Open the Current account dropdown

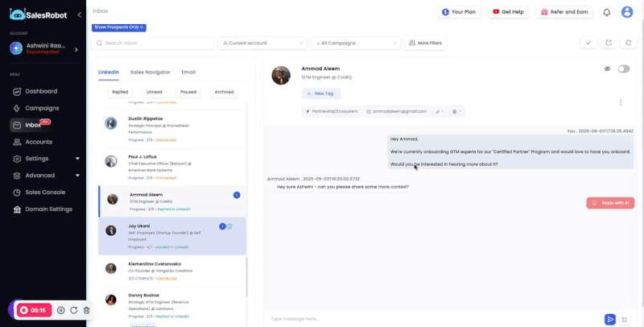coord(262,43)
